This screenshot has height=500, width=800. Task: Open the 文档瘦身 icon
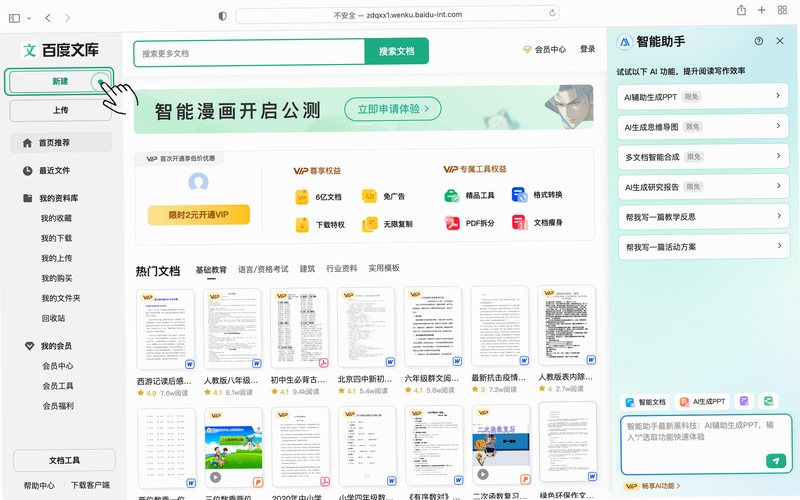point(519,222)
